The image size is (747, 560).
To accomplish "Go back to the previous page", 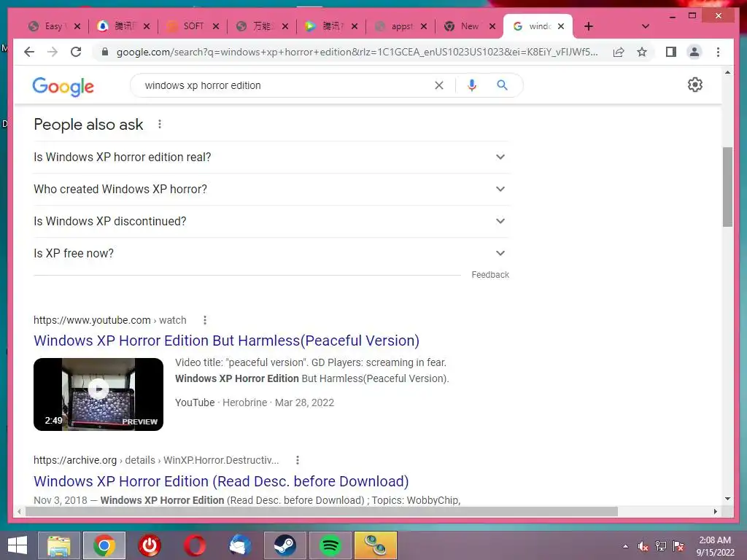I will click(29, 52).
